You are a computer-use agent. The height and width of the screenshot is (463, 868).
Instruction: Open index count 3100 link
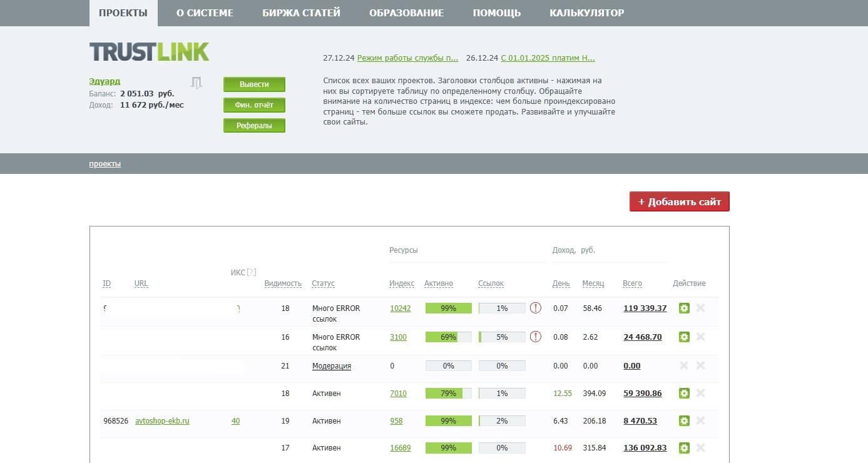click(x=398, y=337)
